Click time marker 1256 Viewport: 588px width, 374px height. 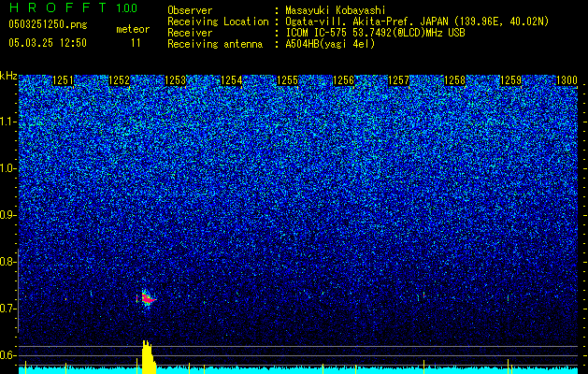343,80
